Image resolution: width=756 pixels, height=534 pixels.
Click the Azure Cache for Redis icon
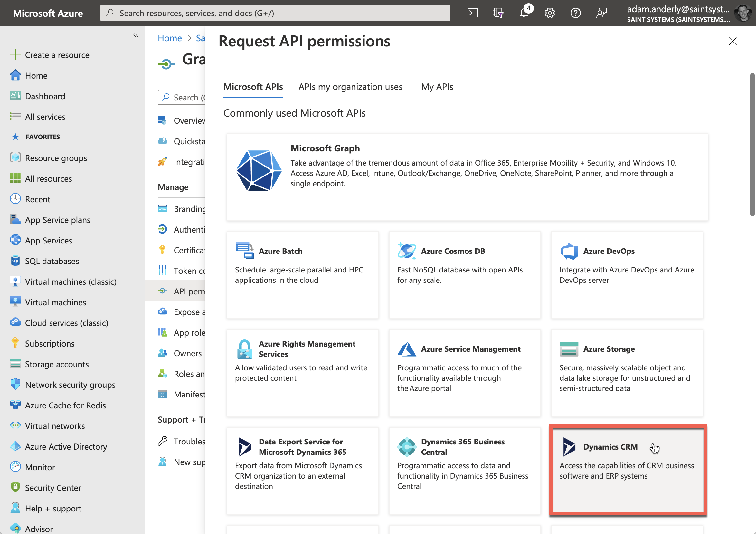pyautogui.click(x=15, y=405)
